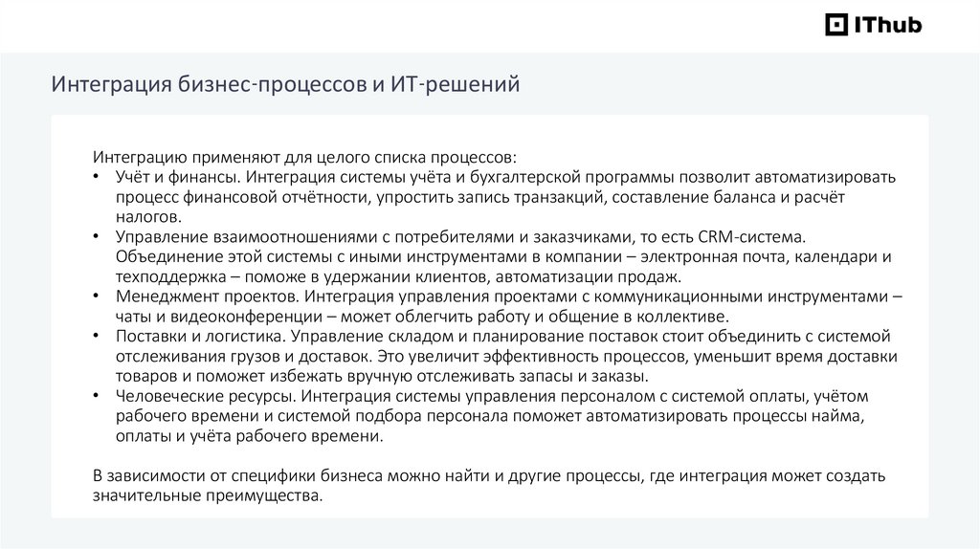Click the bullet marker before "Менеджмент проектов"
980x549 pixels.
(x=97, y=297)
